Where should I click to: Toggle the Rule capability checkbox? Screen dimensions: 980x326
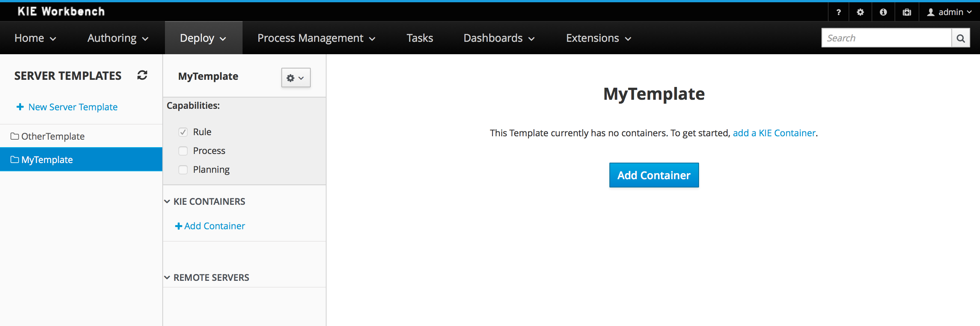[183, 132]
